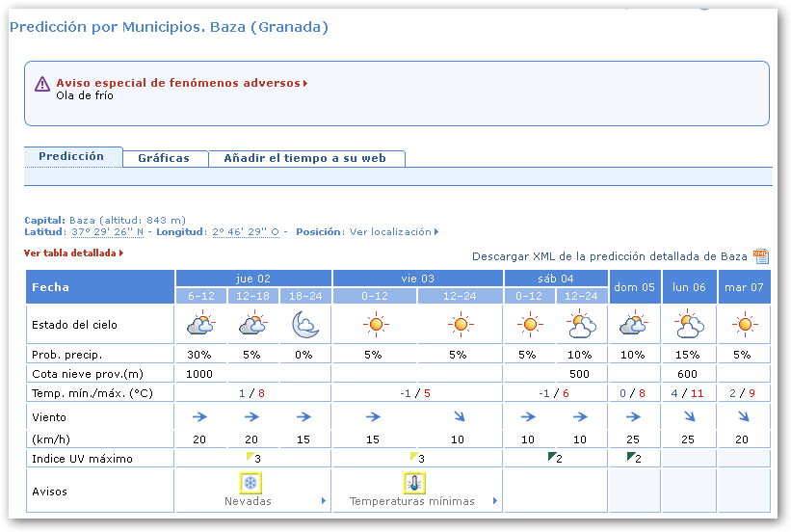Click the Descargar XML prediction link text
The height and width of the screenshot is (532, 791).
pyautogui.click(x=609, y=256)
